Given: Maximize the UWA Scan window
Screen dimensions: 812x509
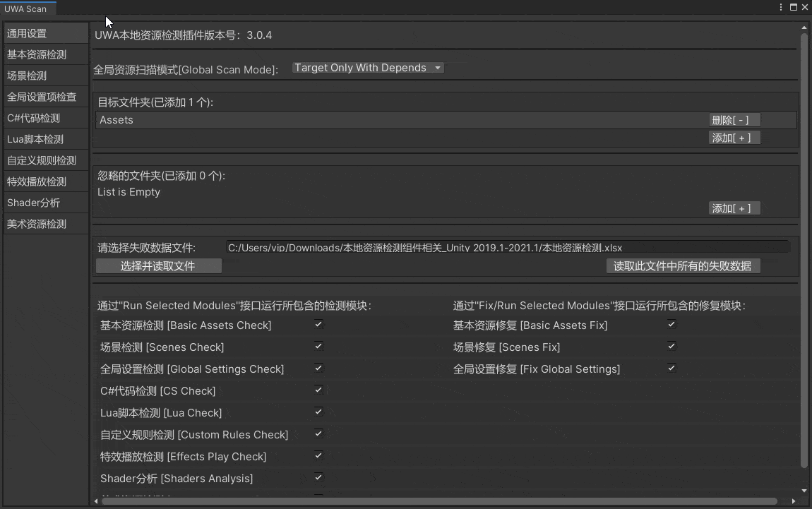Looking at the screenshot, I should tap(794, 7).
